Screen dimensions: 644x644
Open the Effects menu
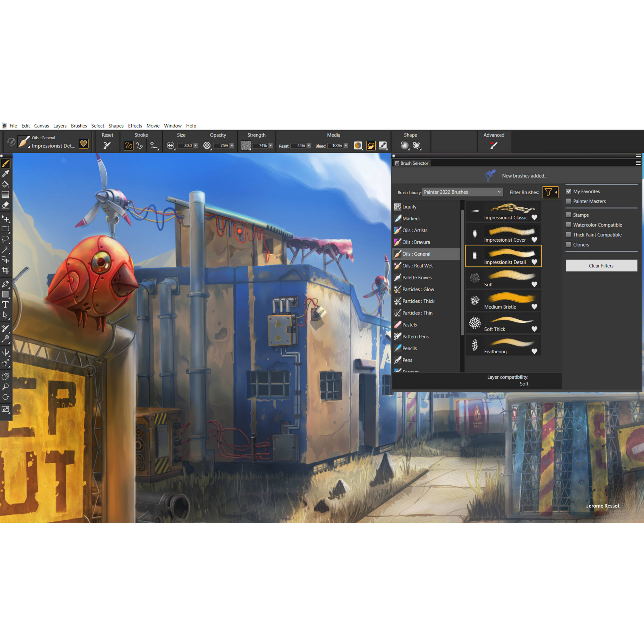click(135, 126)
